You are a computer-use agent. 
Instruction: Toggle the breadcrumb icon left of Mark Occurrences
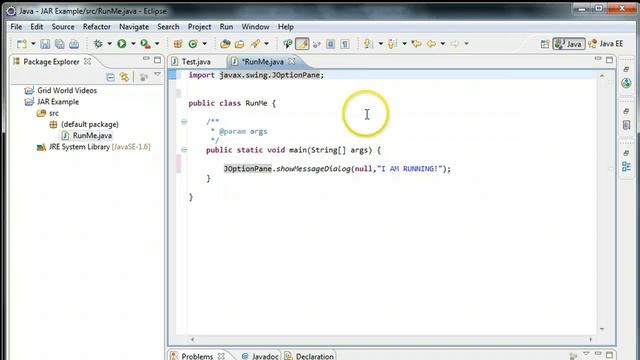[288, 44]
